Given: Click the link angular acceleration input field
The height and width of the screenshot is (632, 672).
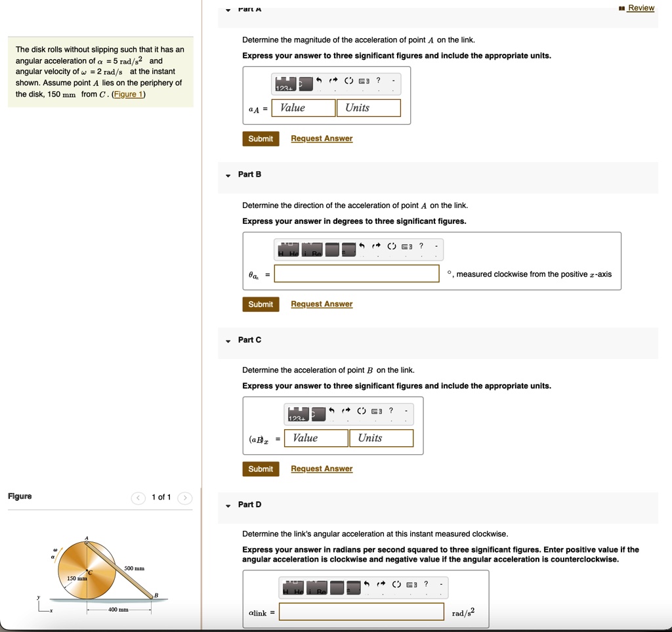Looking at the screenshot, I should (x=362, y=612).
